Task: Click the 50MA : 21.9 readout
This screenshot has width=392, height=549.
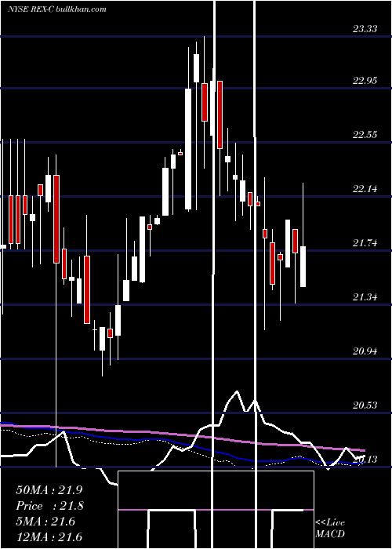Action: (49, 490)
